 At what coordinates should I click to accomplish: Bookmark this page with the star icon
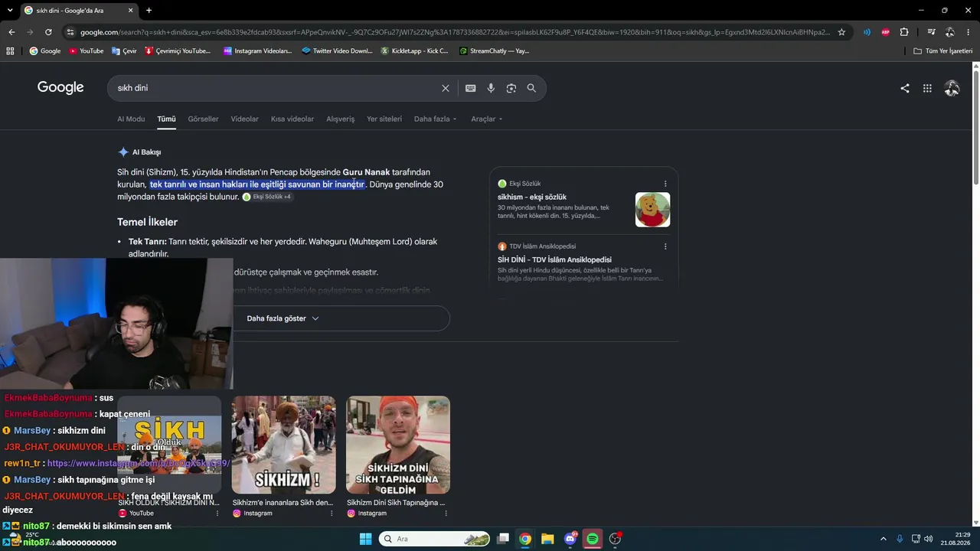tap(841, 32)
